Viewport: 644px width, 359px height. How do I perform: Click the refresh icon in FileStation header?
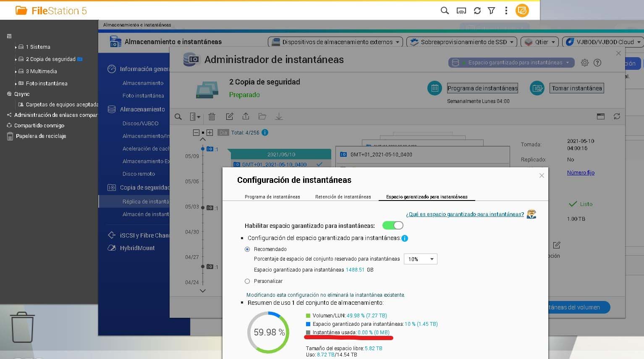point(477,11)
